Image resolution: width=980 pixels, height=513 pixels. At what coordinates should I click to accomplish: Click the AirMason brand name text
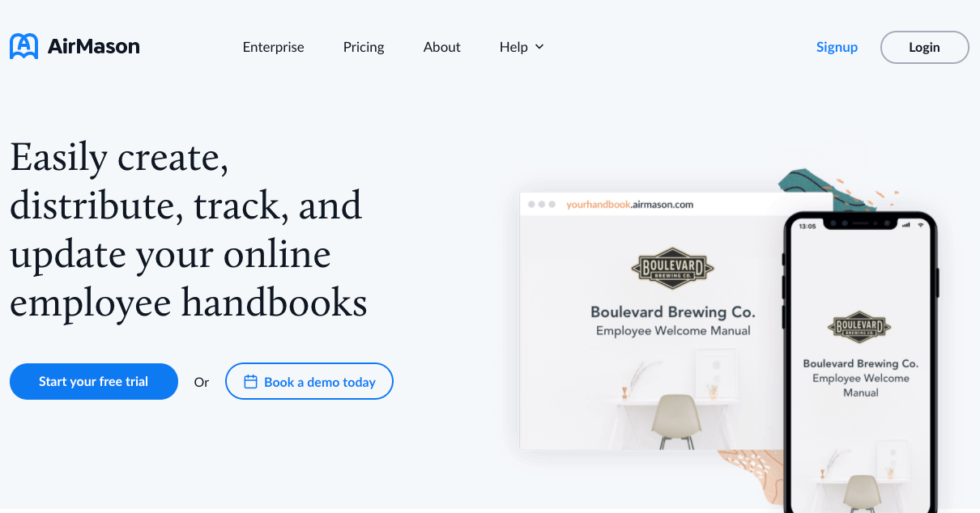coord(94,47)
